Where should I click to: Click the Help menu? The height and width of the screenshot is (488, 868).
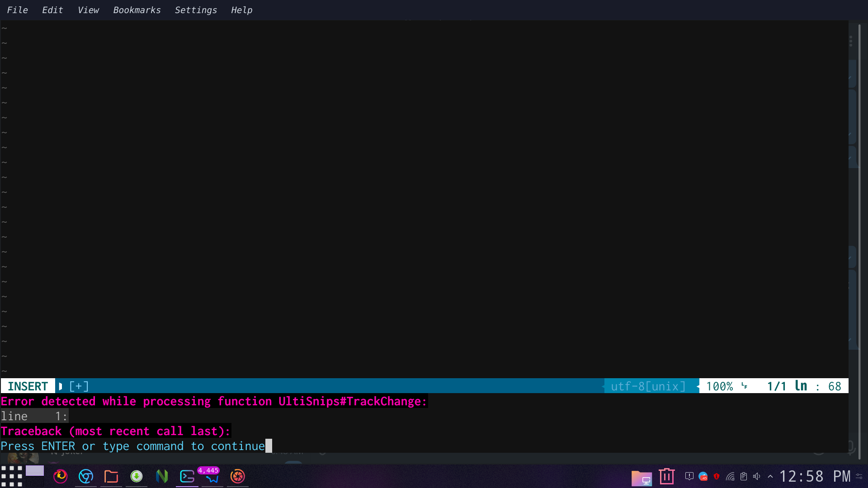coord(241,10)
